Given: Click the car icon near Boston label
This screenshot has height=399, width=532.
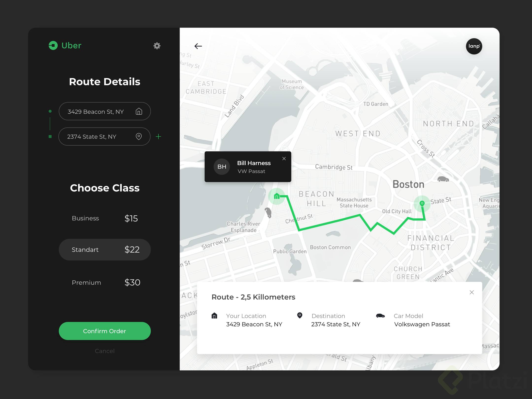Looking at the screenshot, I should click(x=443, y=179).
